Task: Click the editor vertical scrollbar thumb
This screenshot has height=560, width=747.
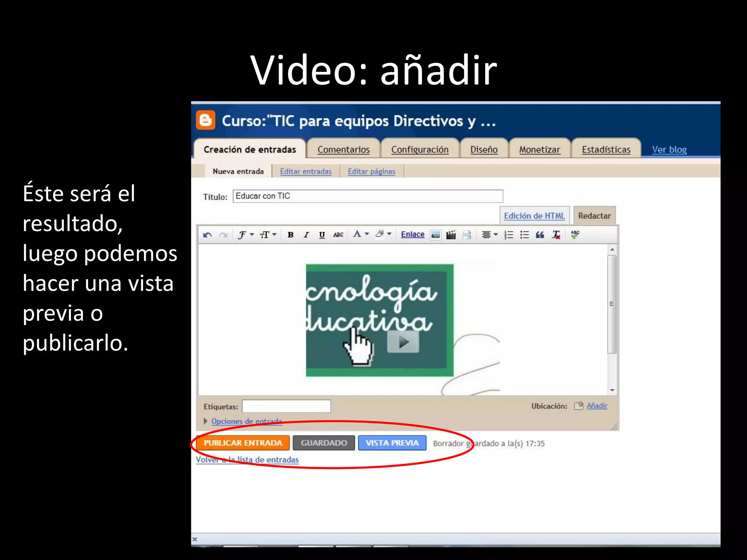Action: click(612, 304)
